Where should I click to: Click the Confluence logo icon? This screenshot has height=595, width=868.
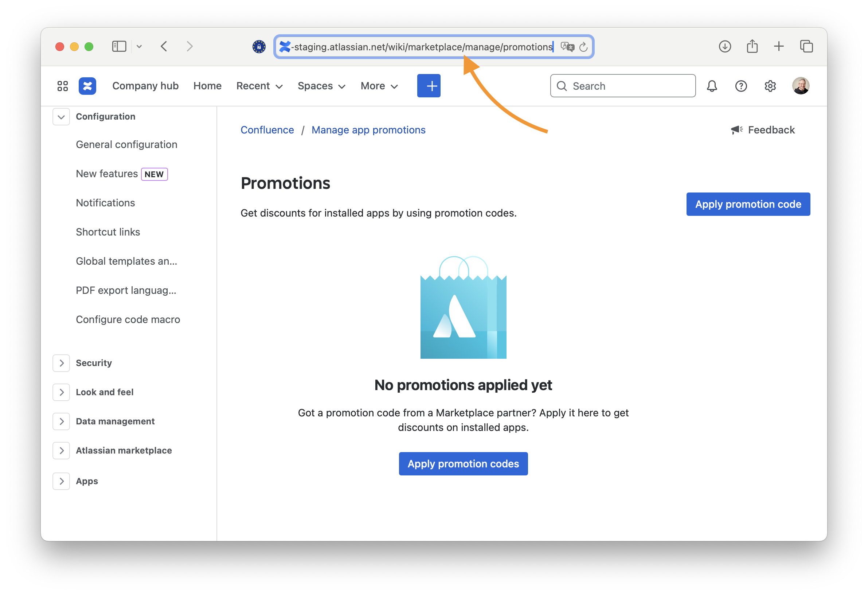87,86
